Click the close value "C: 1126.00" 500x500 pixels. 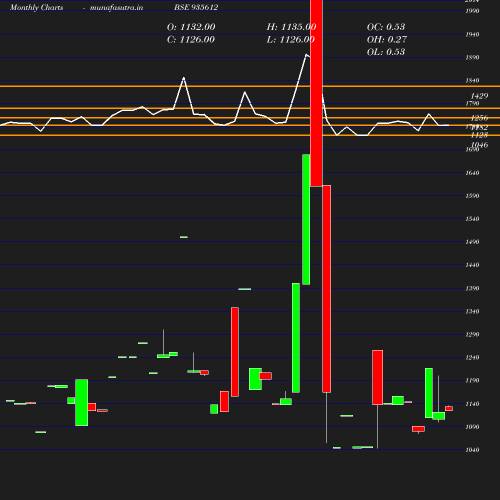click(x=191, y=39)
